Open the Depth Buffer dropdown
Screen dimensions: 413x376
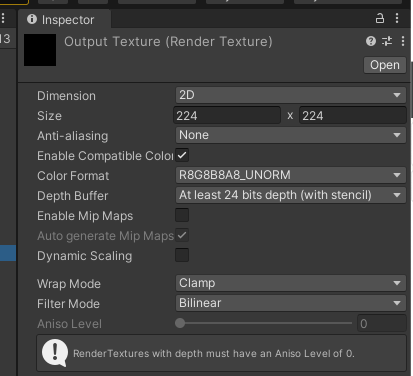(x=291, y=195)
